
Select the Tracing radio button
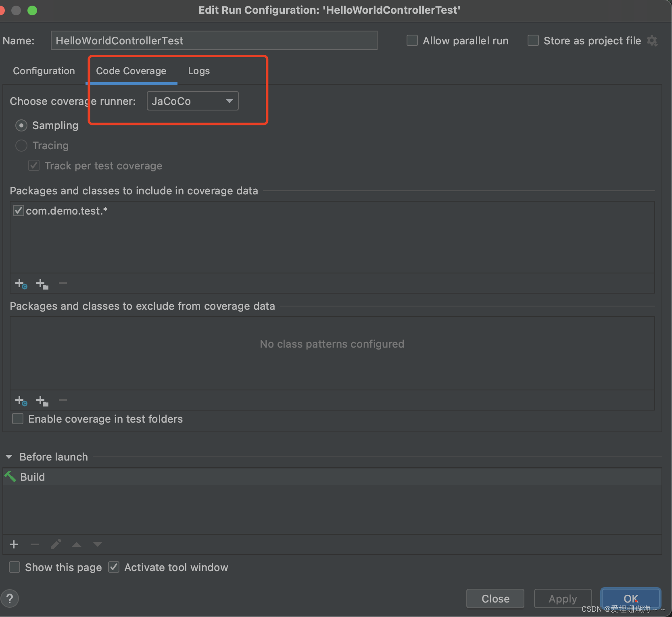pyautogui.click(x=21, y=146)
